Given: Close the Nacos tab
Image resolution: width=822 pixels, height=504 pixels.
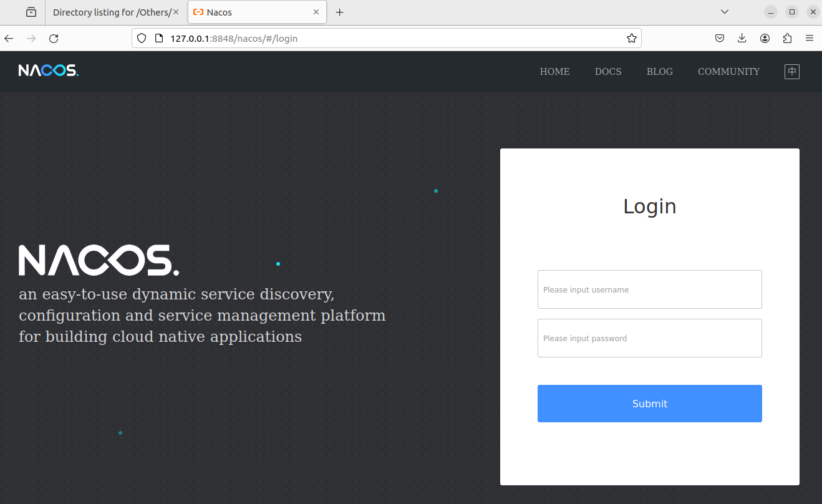Looking at the screenshot, I should 316,12.
